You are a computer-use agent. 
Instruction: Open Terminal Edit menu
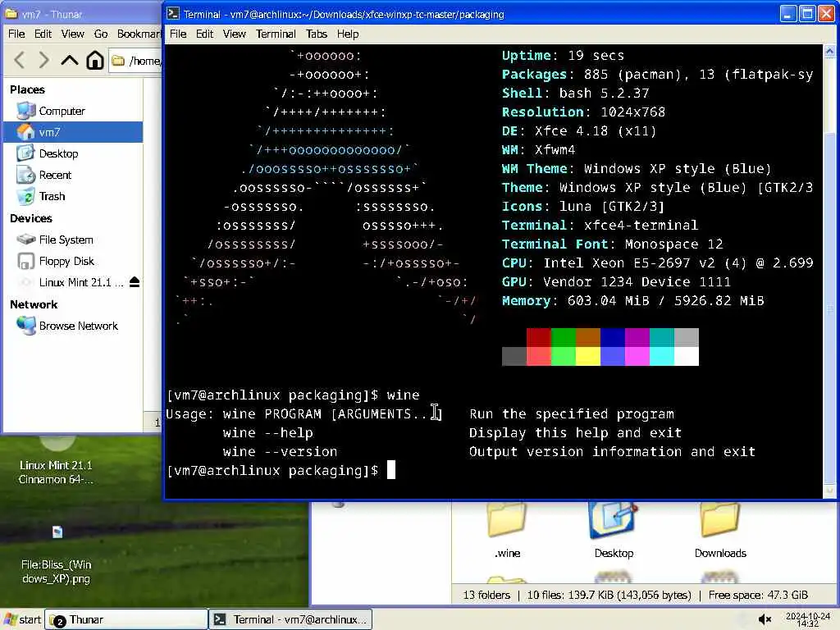point(204,34)
